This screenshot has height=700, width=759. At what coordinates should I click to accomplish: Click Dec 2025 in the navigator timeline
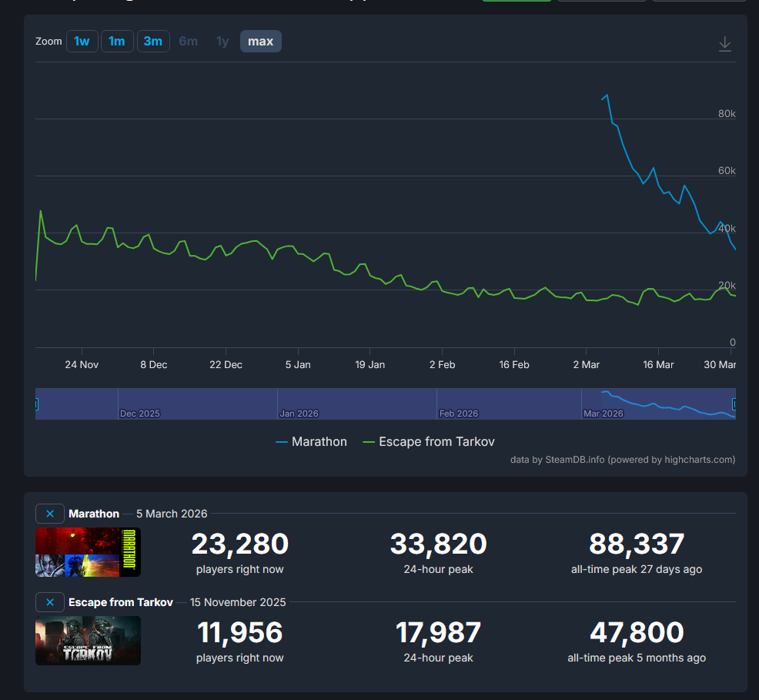[x=140, y=414]
